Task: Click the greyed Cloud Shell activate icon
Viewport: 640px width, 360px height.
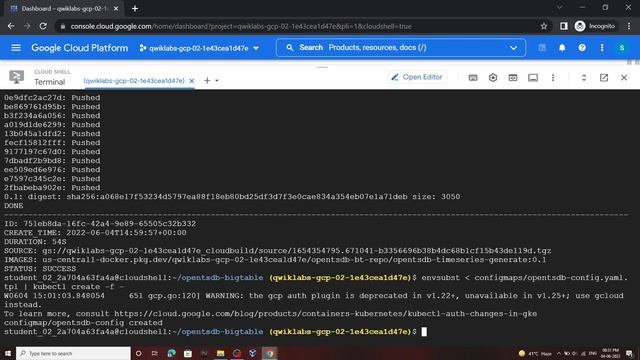Action: click(542, 48)
